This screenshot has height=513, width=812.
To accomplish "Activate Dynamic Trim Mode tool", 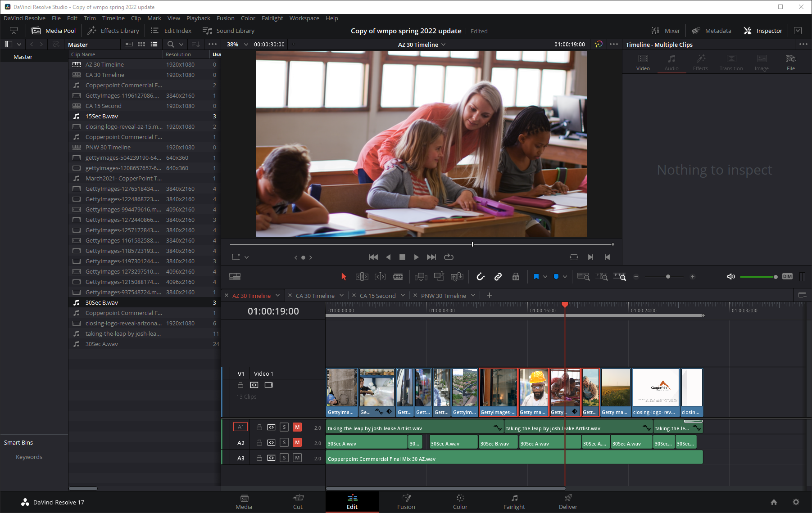I will 380,277.
